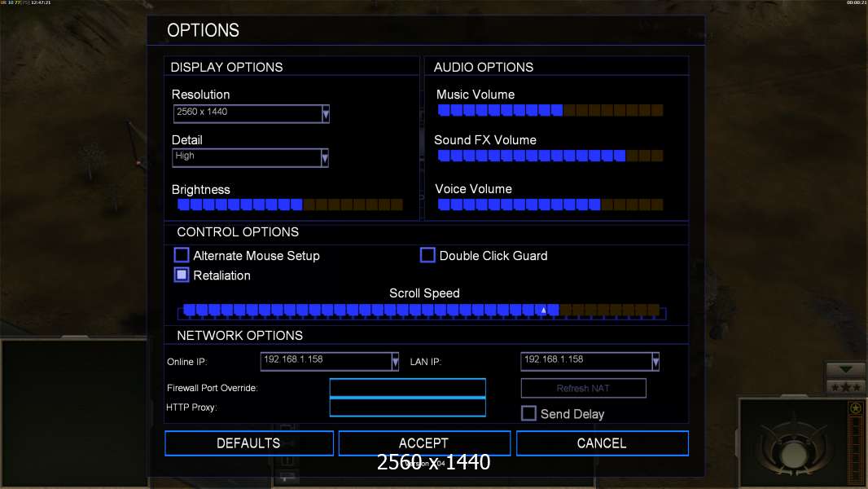The width and height of the screenshot is (868, 489).
Task: Click the gold star icon above the radar
Action: coord(856,408)
